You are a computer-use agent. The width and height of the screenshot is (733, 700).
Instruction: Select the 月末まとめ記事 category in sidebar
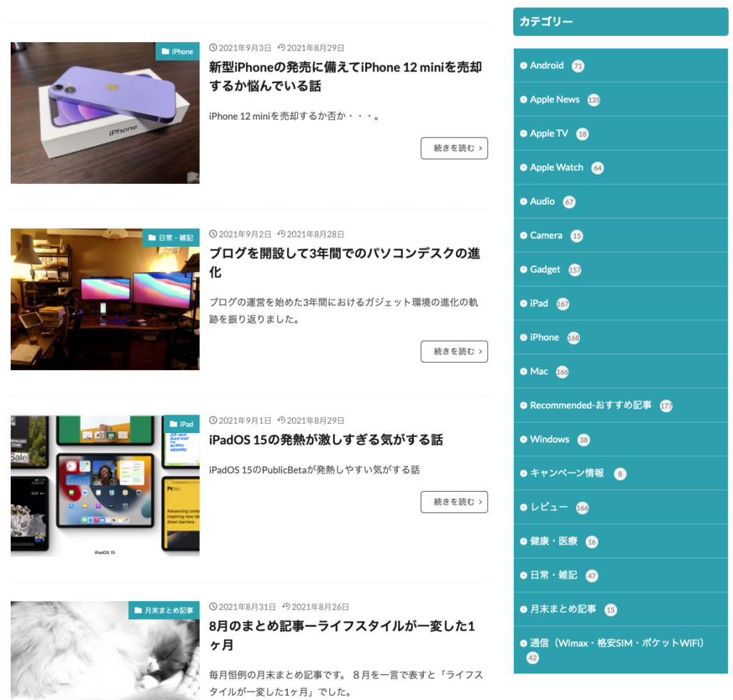621,609
